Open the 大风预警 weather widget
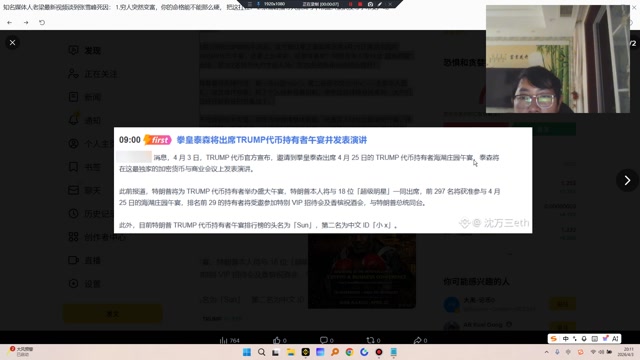The height and width of the screenshot is (360, 640). [x=21, y=351]
